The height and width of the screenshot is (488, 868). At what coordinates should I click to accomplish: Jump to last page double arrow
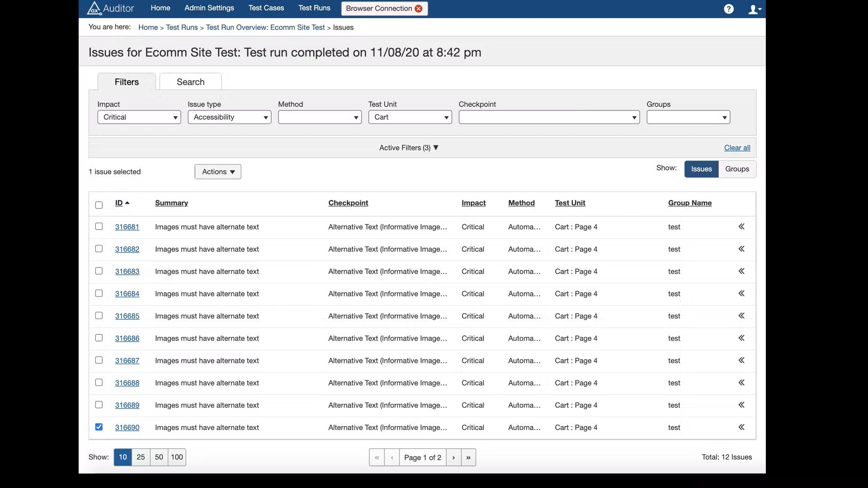pos(468,457)
